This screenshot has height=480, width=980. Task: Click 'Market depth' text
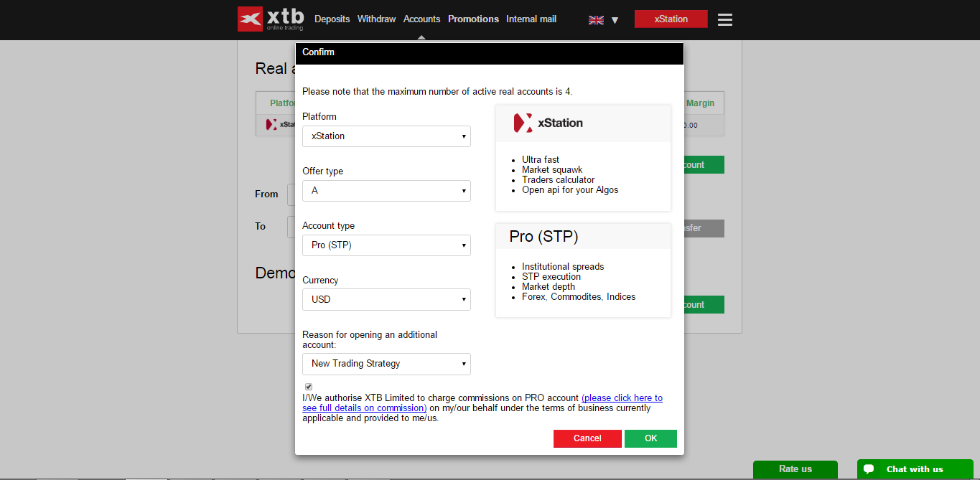(x=549, y=287)
